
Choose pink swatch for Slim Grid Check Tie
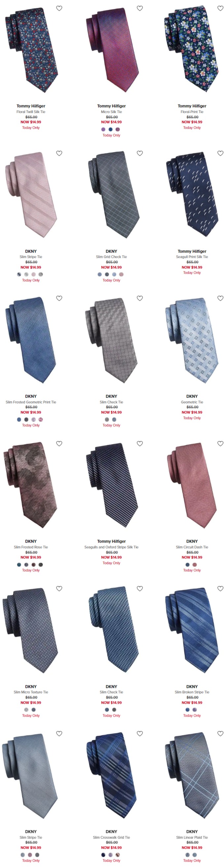click(121, 274)
